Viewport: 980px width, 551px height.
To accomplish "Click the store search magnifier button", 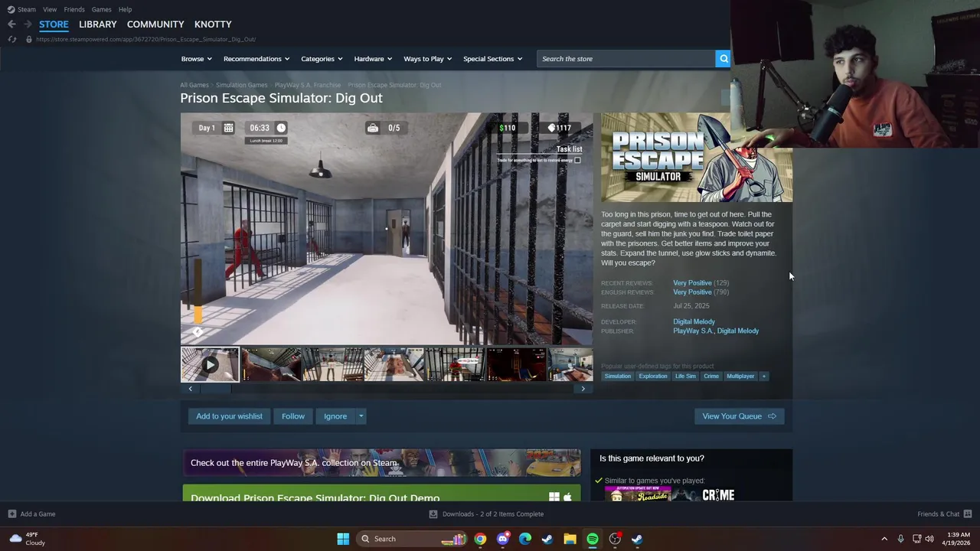I will pyautogui.click(x=723, y=59).
